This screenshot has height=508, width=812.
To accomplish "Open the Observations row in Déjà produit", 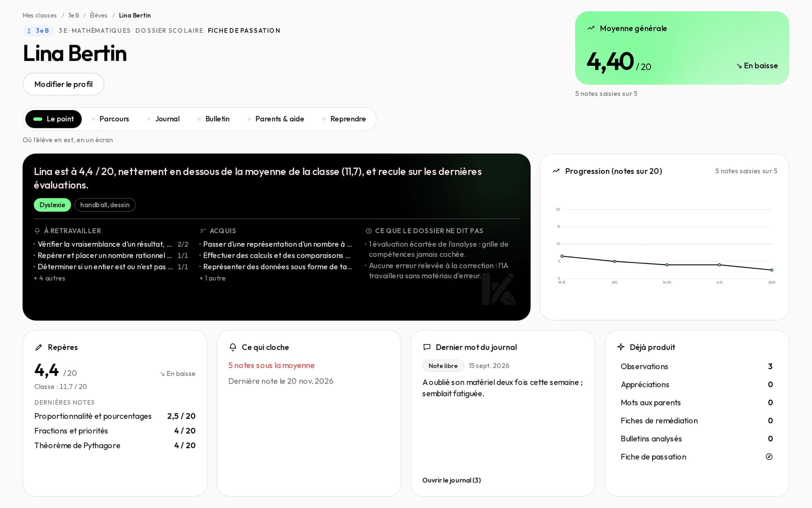I will click(x=697, y=367).
